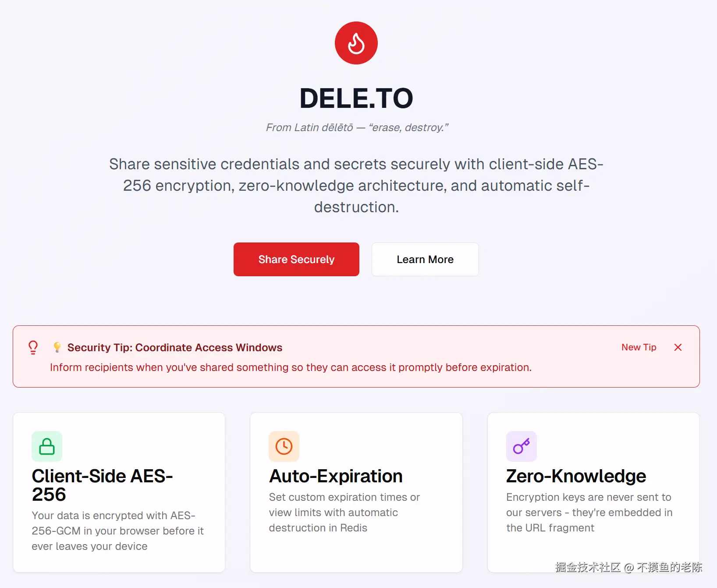
Task: Open the Learn More button
Action: point(425,259)
